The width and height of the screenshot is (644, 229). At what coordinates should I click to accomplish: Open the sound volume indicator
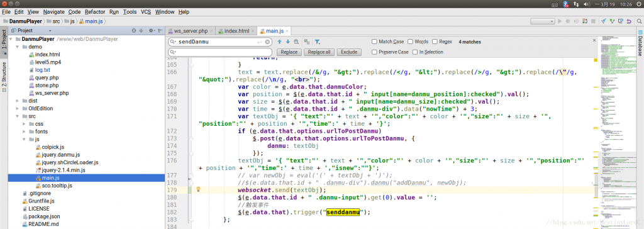(x=587, y=4)
